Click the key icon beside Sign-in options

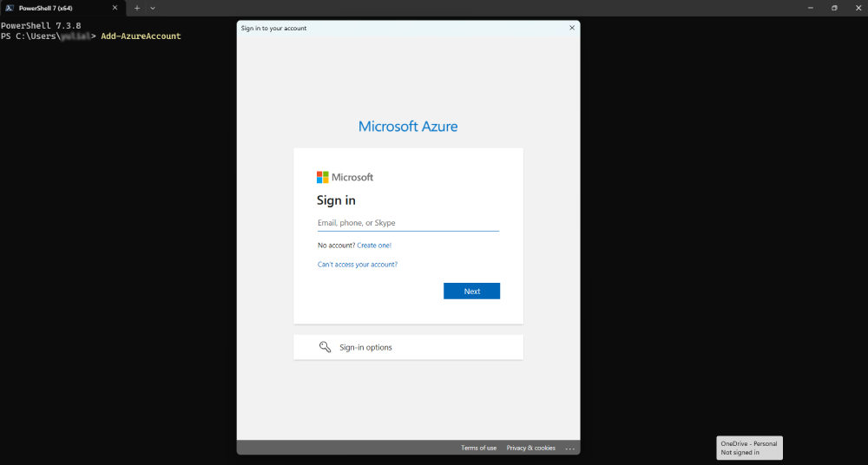tap(325, 347)
